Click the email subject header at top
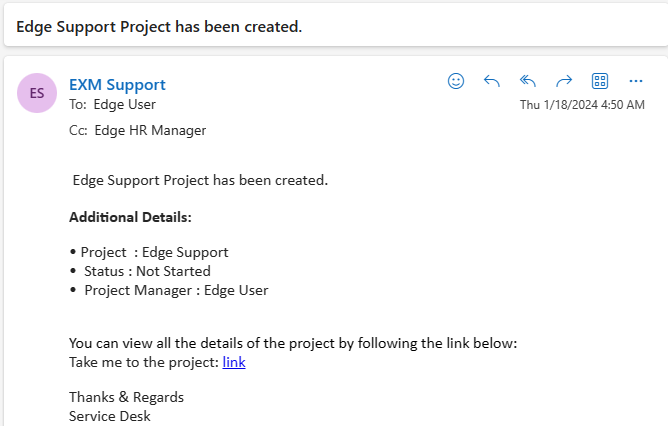The height and width of the screenshot is (426, 668). pos(159,26)
